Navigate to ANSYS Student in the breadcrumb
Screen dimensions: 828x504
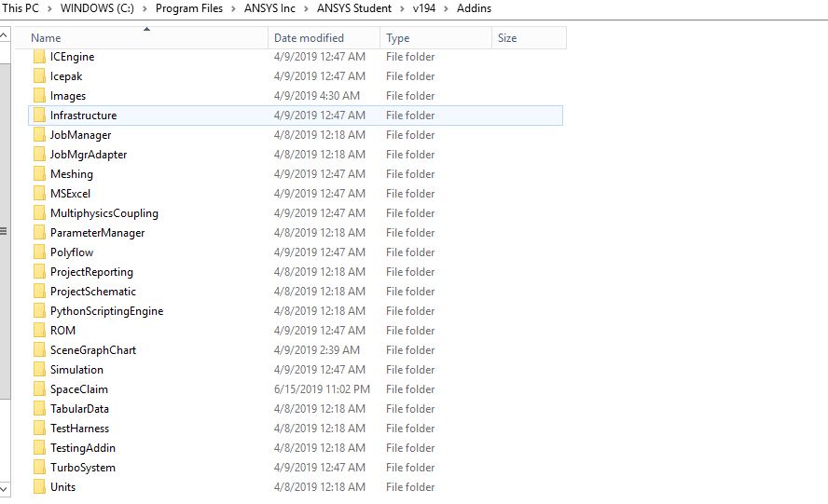[x=354, y=8]
